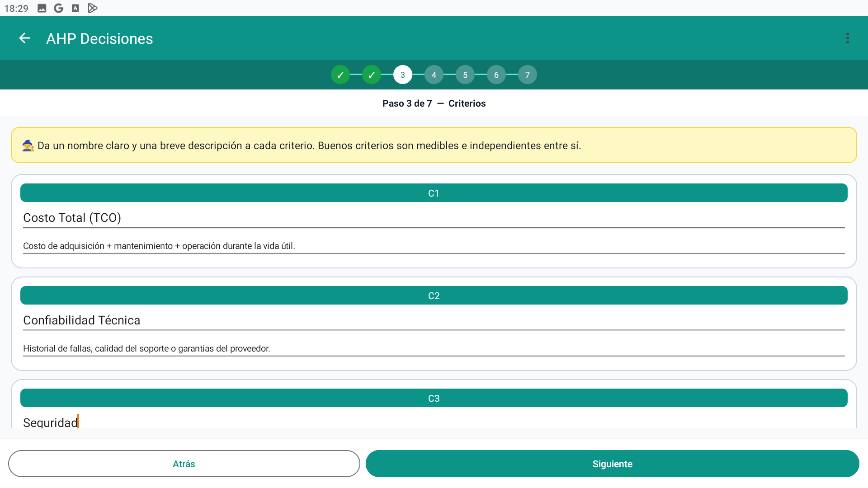Click the Atrás button
This screenshot has height=488, width=868.
pos(184,464)
